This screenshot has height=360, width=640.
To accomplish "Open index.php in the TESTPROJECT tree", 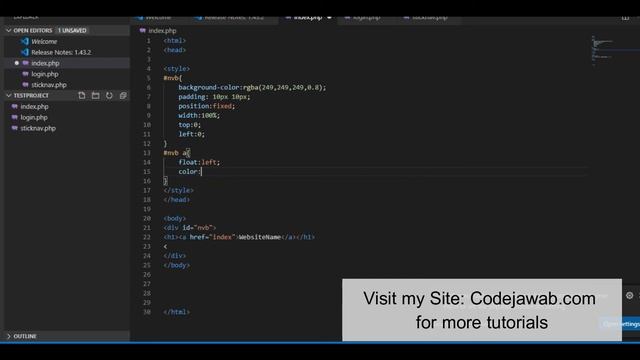I will click(x=34, y=106).
